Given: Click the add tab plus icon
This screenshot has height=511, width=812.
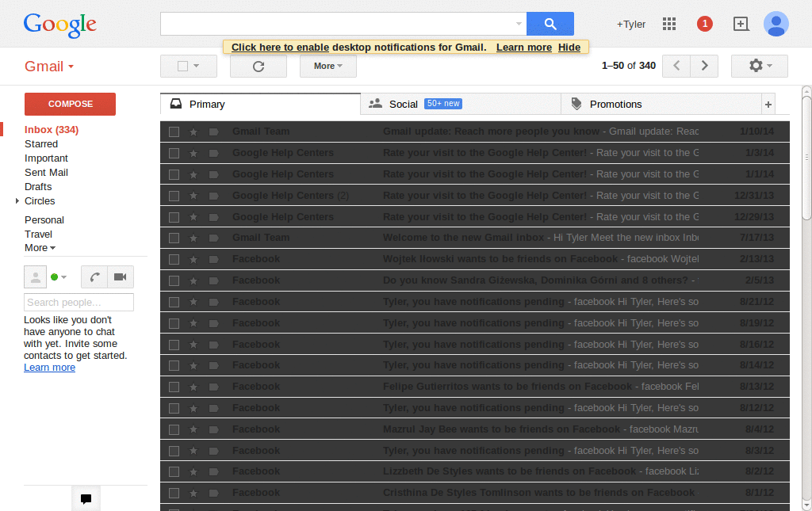Looking at the screenshot, I should coord(768,105).
